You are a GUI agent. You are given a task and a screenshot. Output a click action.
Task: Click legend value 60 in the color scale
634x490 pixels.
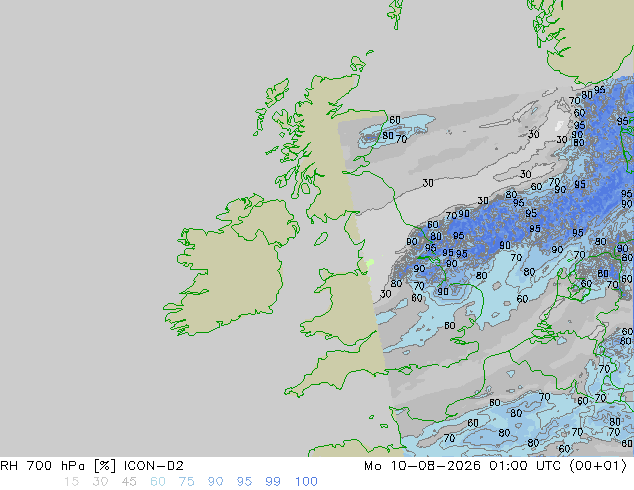[x=158, y=482]
